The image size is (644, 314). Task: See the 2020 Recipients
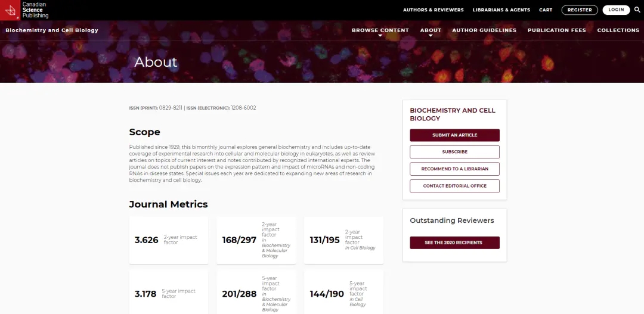454,243
